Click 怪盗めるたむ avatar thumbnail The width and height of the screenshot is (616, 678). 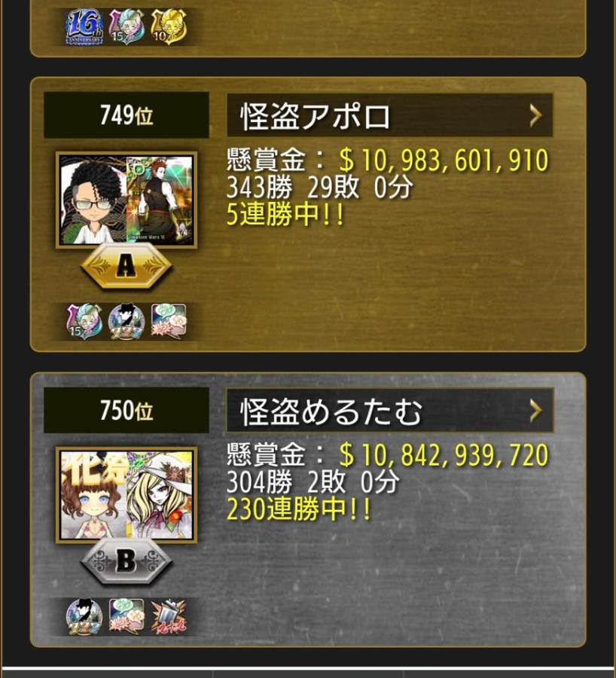coord(127,495)
